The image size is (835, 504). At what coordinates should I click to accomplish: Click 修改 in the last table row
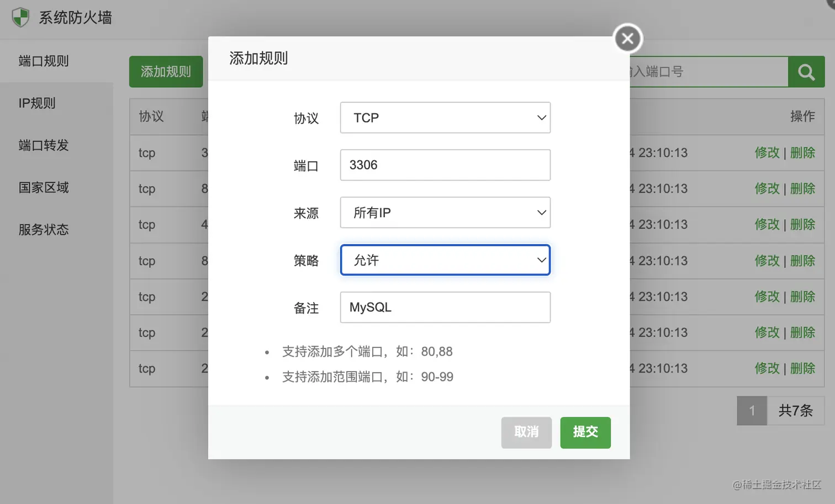[767, 368]
